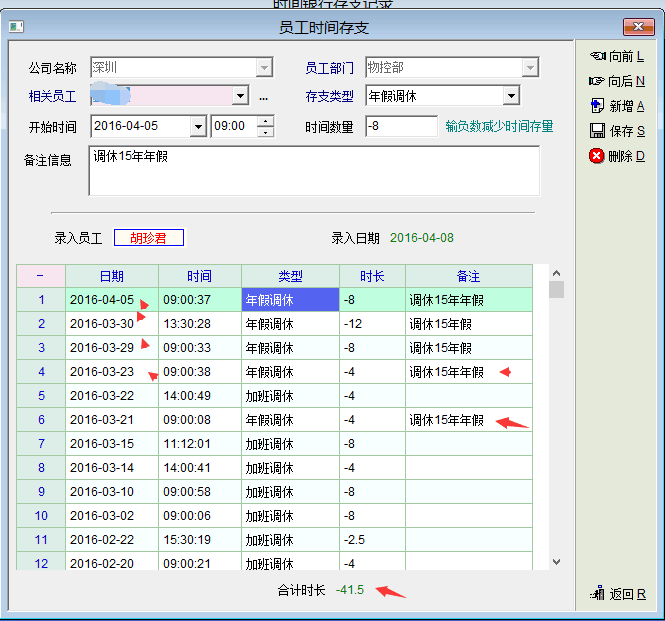Expand the 存支类型 type dropdown
665x621 pixels.
pos(511,96)
